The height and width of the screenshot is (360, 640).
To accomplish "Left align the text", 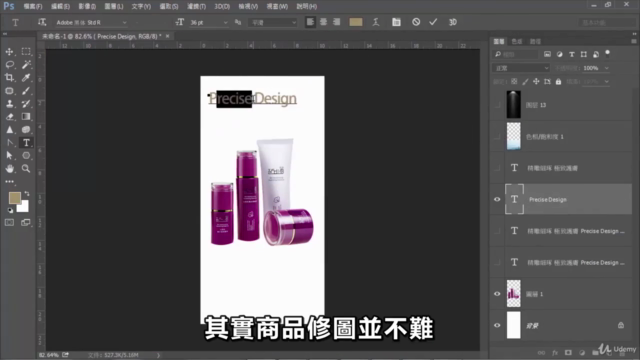I will pyautogui.click(x=310, y=22).
